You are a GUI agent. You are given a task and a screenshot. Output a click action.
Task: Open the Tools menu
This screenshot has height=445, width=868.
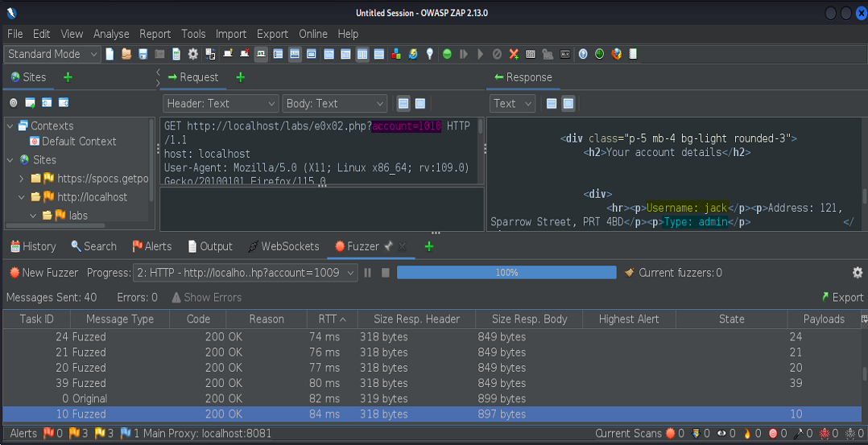pyautogui.click(x=193, y=34)
